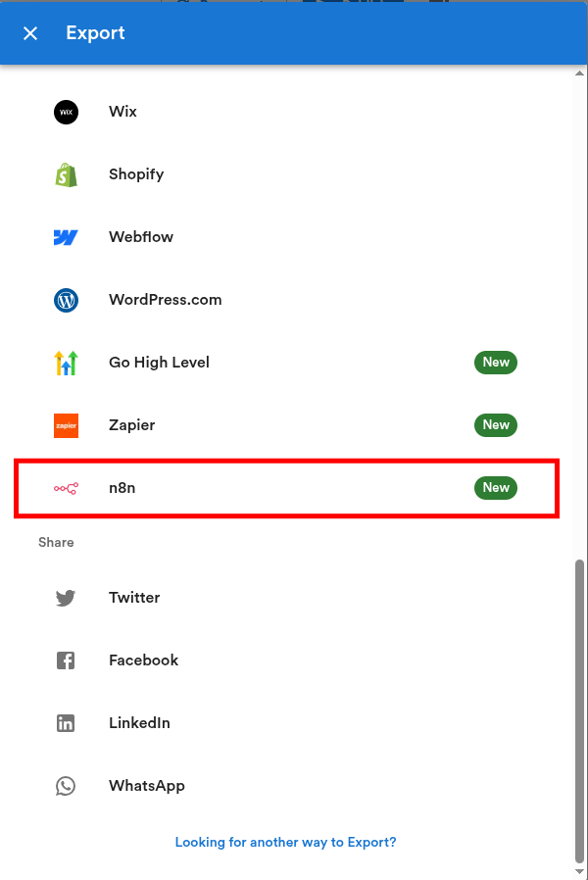
Task: Click the Shopify bag icon
Action: click(66, 174)
